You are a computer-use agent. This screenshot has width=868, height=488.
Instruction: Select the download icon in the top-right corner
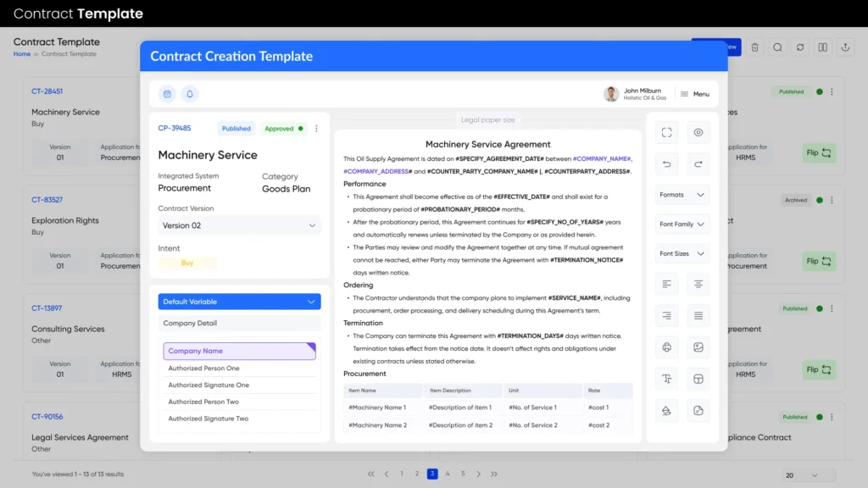(x=845, y=47)
